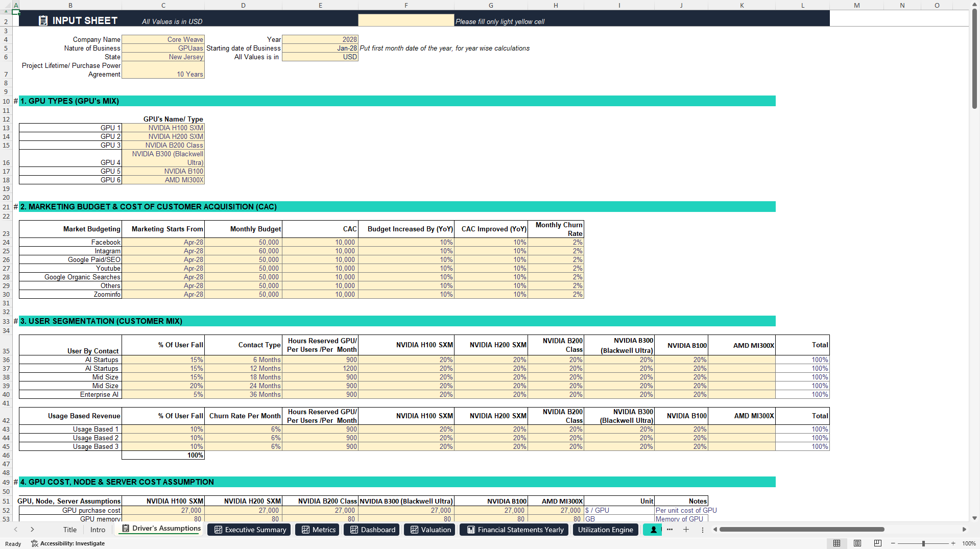Select column F header
The width and height of the screenshot is (980, 549).
pyautogui.click(x=406, y=5)
